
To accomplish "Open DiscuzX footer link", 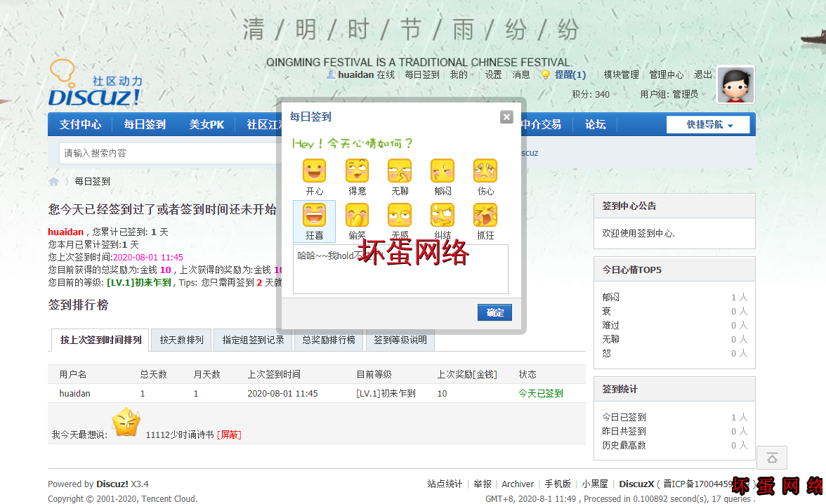I will click(x=636, y=484).
